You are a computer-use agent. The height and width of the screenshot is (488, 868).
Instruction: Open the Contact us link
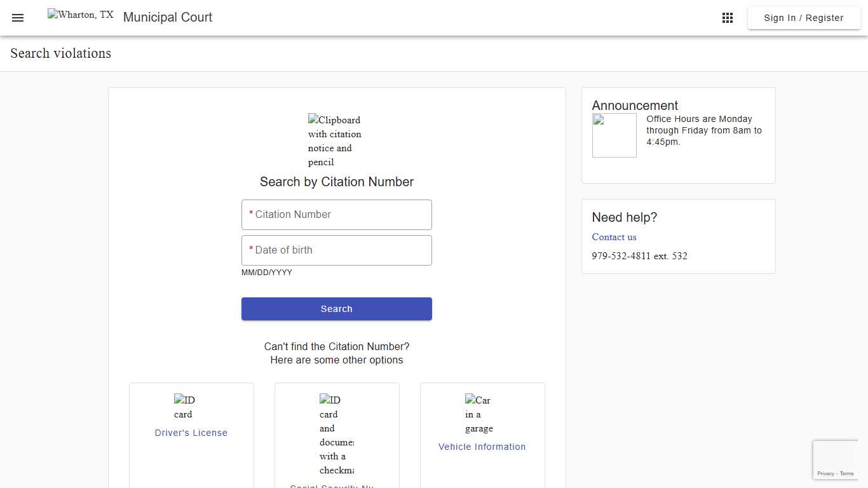[x=613, y=237]
